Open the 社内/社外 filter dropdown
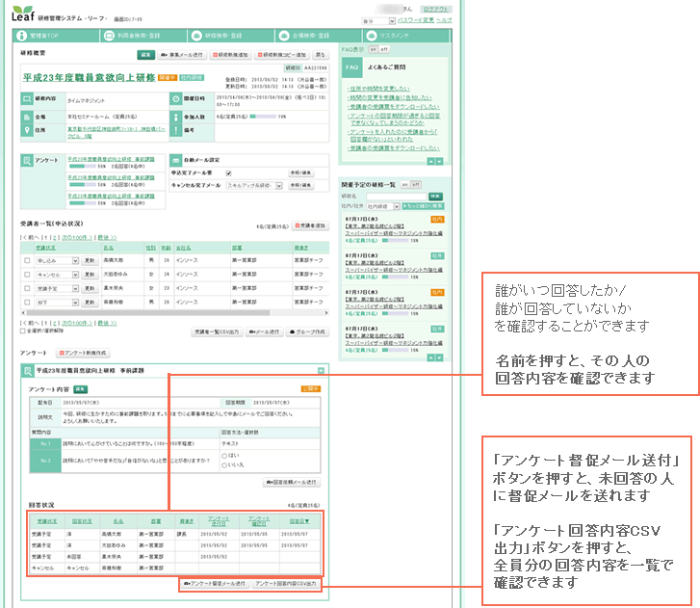Viewport: 700px width, 608px height. click(x=383, y=206)
